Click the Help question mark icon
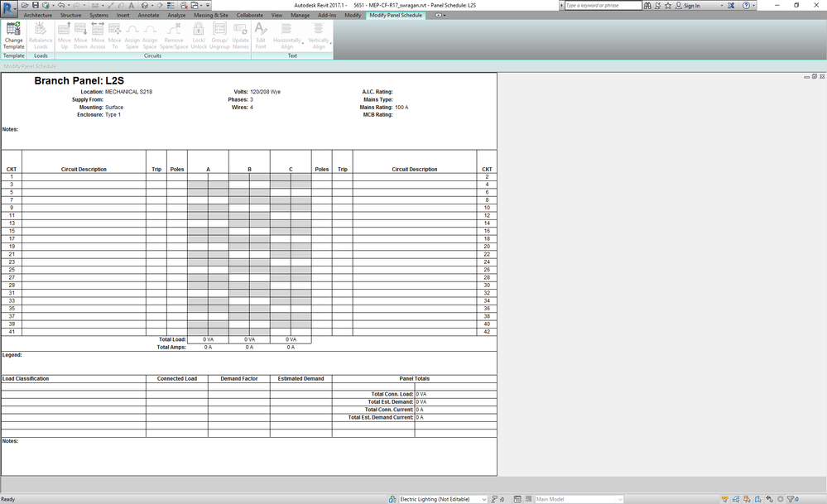This screenshot has height=504, width=827. point(746,5)
